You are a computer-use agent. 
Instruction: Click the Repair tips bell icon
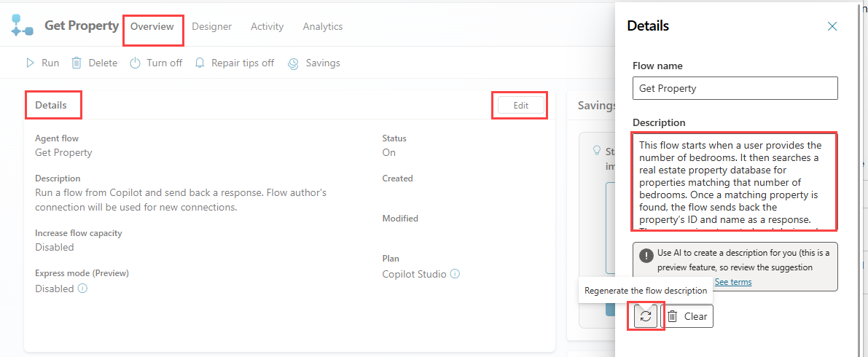(x=200, y=63)
